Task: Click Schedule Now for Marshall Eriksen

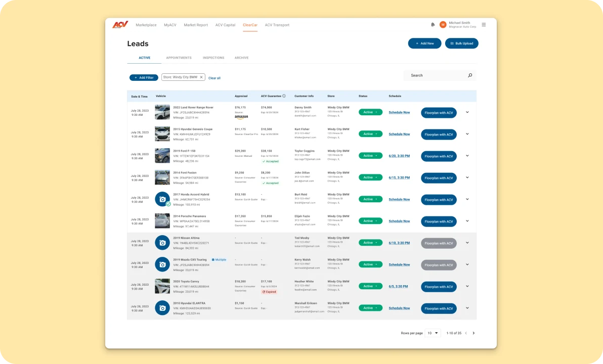Action: 399,308
